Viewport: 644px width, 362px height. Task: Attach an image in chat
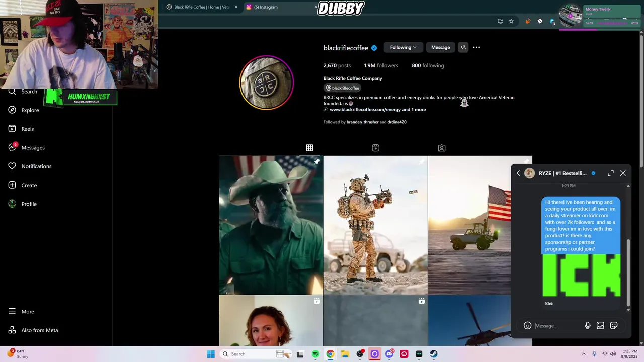(x=600, y=326)
